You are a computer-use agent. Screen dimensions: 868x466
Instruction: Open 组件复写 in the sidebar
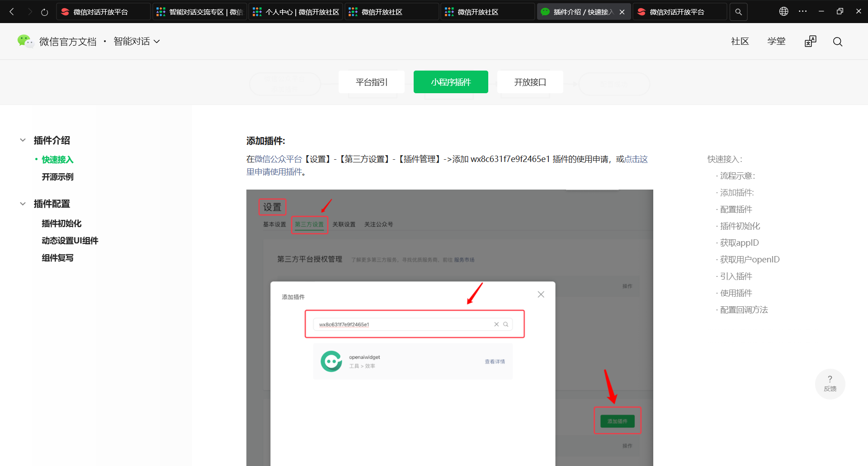pyautogui.click(x=57, y=258)
